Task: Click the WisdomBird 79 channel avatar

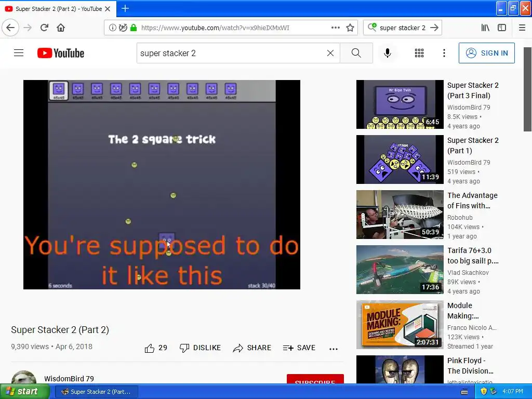Action: [24, 377]
